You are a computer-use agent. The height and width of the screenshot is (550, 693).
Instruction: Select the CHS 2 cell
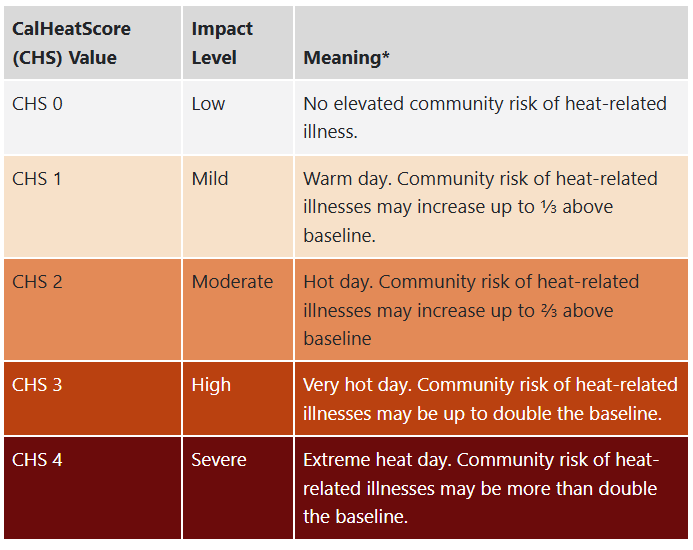click(37, 282)
